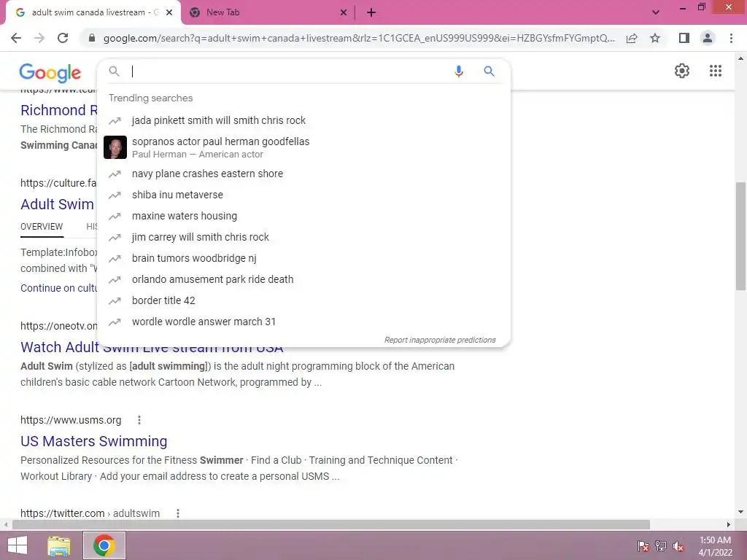Open the Richmond result title link
Screen dimensions: 747x560
click(x=58, y=110)
